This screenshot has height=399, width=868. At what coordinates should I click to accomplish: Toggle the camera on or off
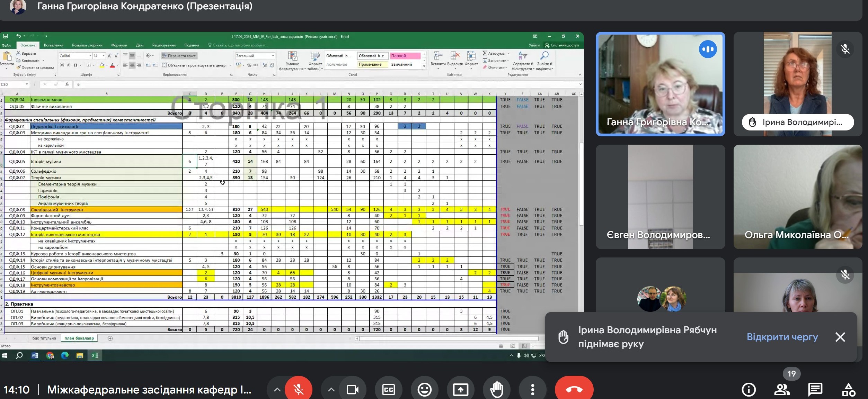352,390
